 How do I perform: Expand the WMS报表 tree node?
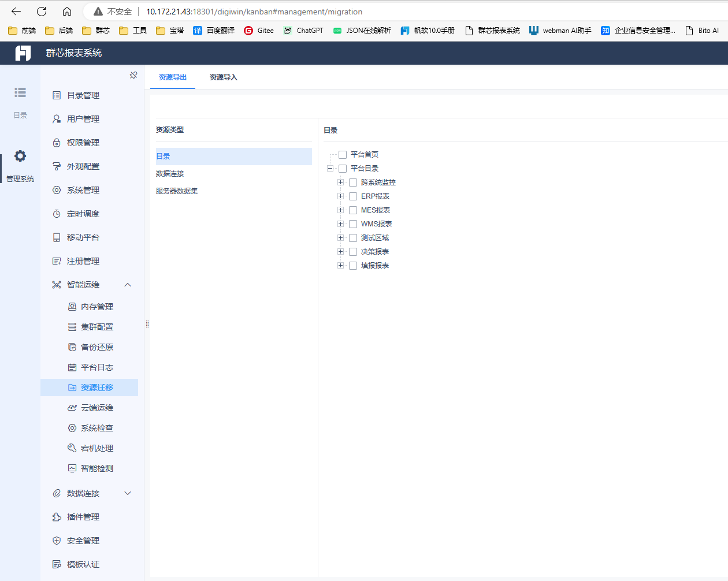click(x=341, y=224)
